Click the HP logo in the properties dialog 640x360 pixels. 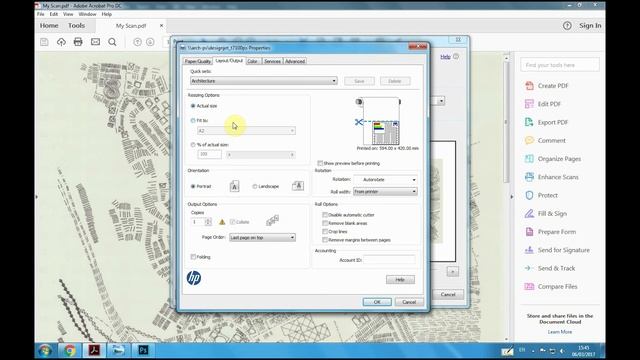194,278
